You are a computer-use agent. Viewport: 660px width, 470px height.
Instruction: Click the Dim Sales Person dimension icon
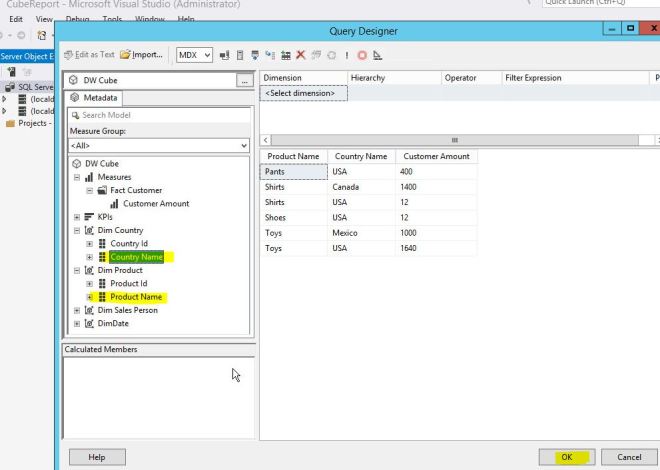point(89,310)
